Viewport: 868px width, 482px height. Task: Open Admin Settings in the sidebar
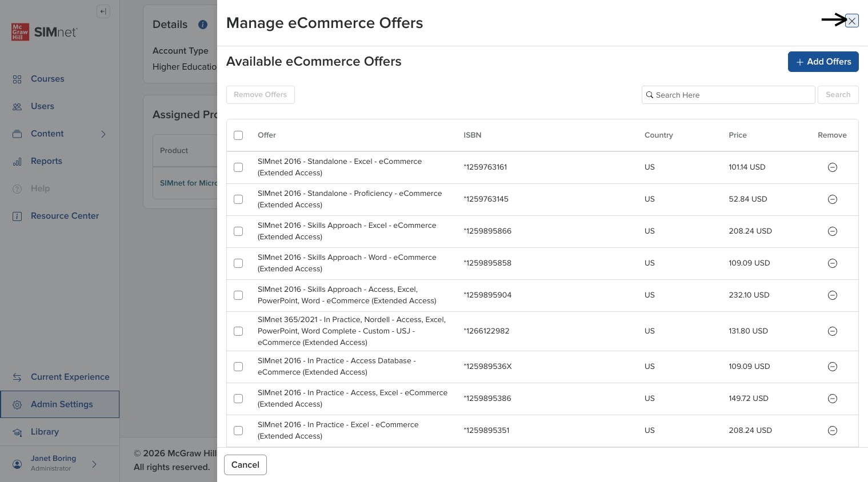click(x=60, y=404)
